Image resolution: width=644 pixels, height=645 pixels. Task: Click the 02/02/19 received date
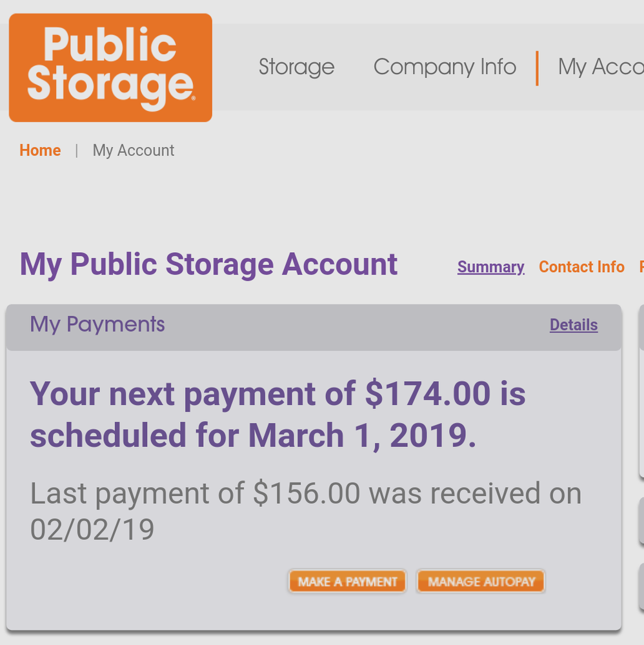(x=92, y=530)
